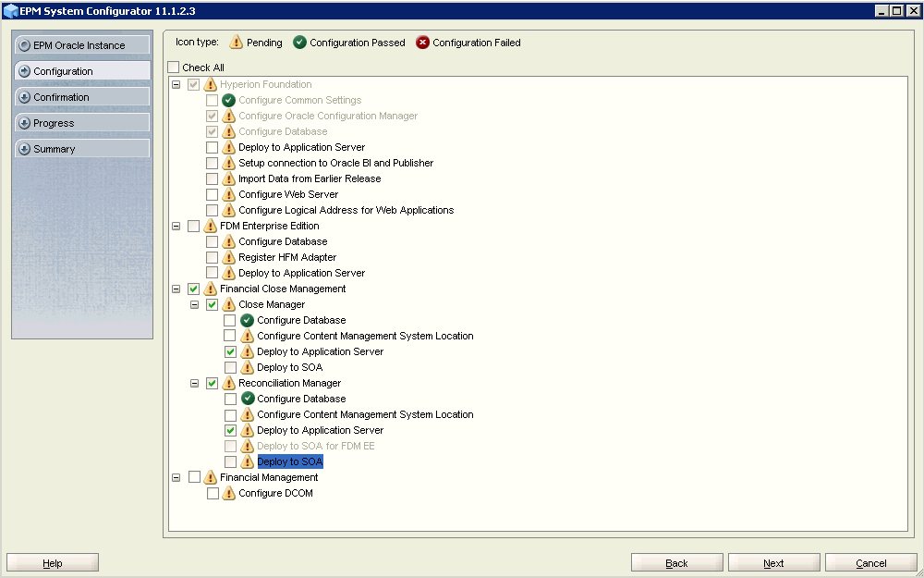924x578 pixels.
Task: Click pending icon beside FDM Enterprise Edition
Action: point(211,226)
